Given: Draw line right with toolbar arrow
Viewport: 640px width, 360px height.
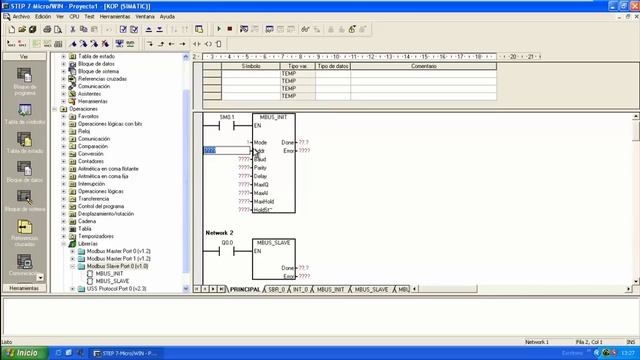Looking at the screenshot, I should point(182,44).
